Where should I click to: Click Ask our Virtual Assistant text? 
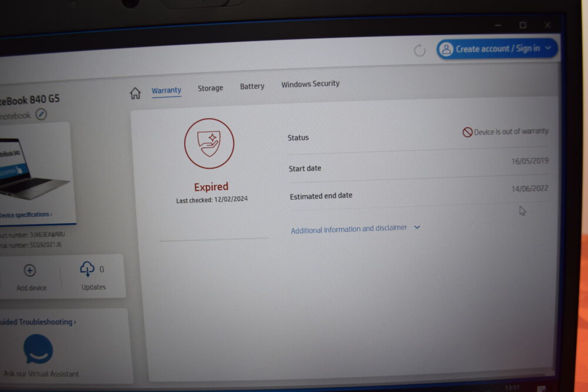41,374
